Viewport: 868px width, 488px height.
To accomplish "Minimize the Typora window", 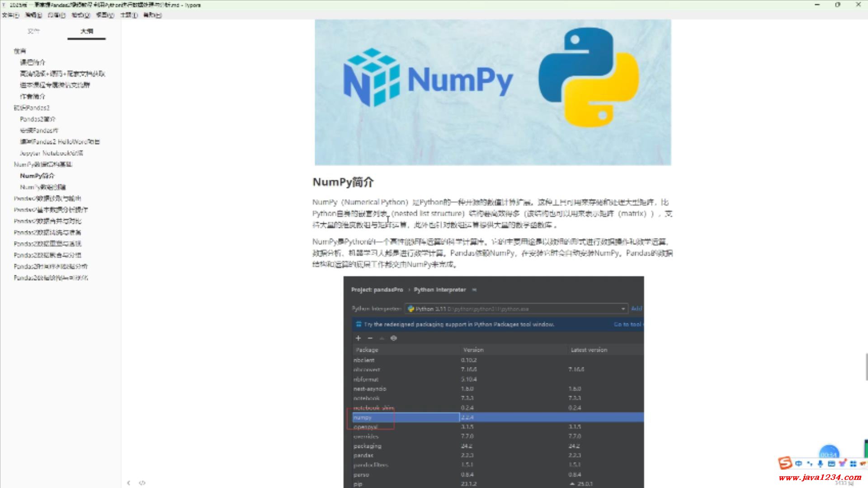I will pos(817,5).
